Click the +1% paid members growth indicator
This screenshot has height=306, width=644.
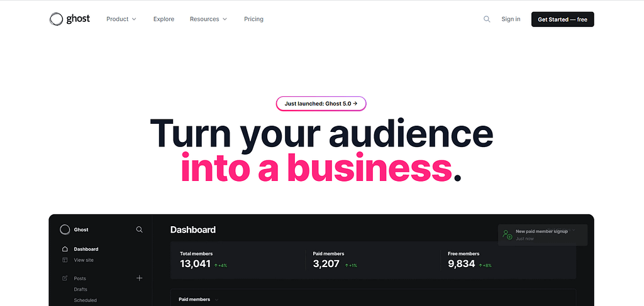pyautogui.click(x=351, y=265)
